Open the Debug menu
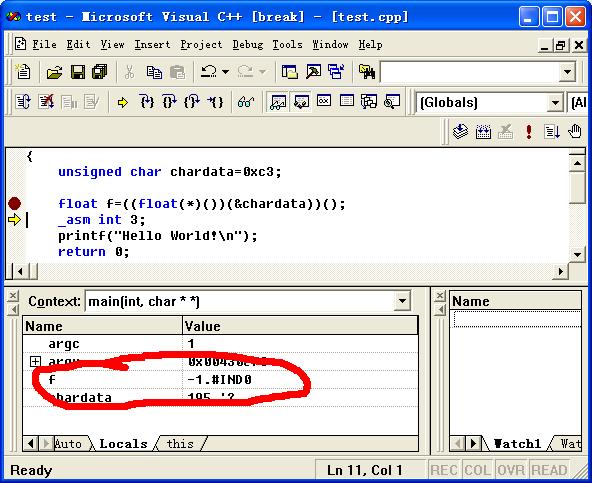592x483 pixels. click(x=248, y=45)
